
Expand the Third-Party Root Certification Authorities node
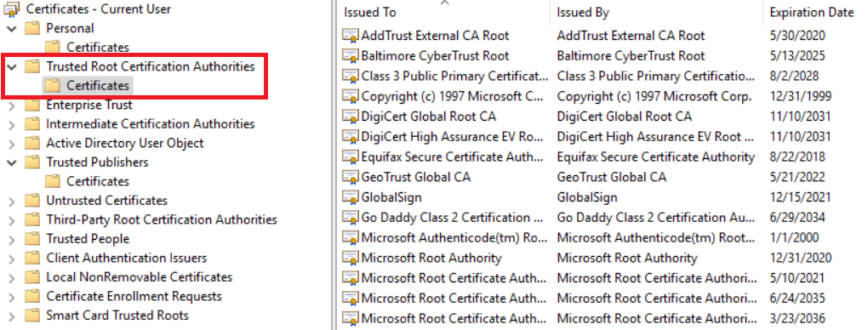click(x=12, y=220)
